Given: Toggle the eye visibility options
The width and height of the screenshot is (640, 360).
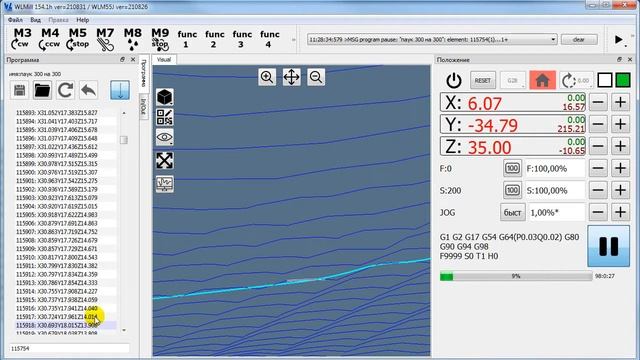Looking at the screenshot, I should tap(164, 137).
